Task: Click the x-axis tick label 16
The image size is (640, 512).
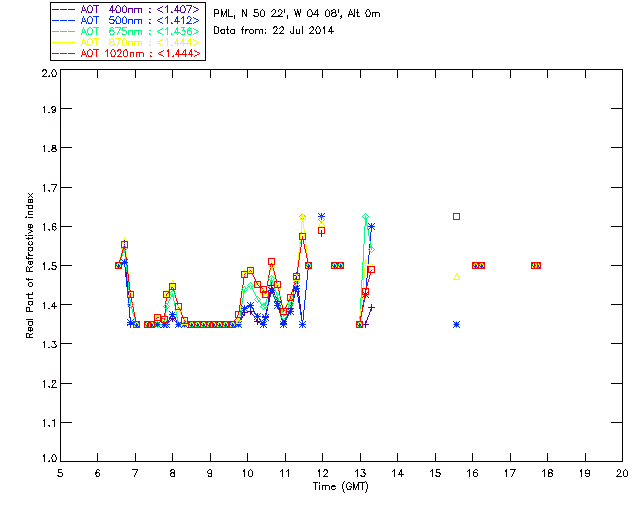Action: pos(473,473)
